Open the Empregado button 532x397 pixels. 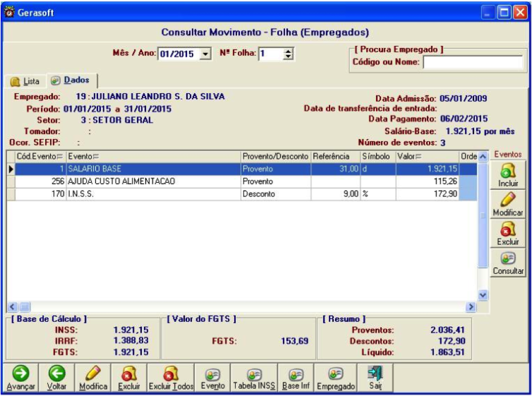(336, 378)
